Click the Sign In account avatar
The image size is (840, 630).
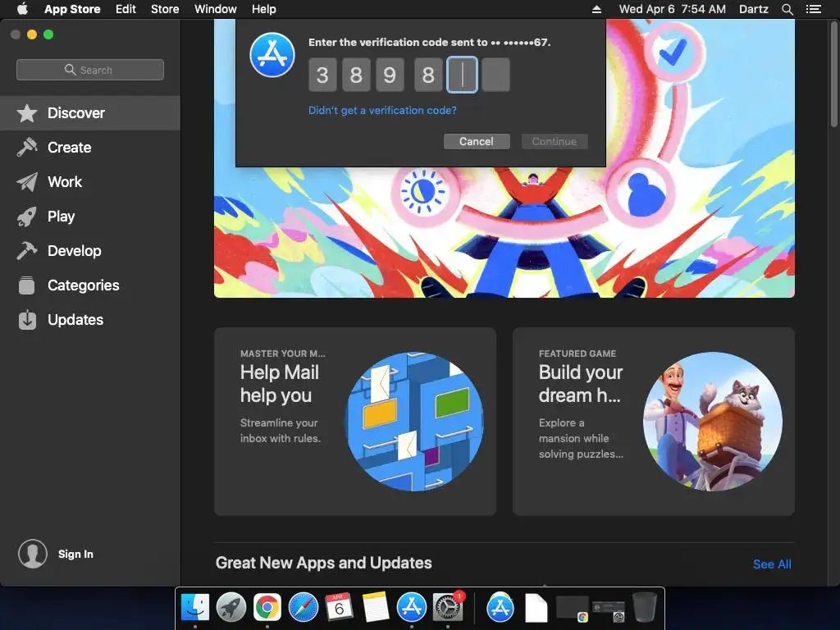[x=33, y=554]
